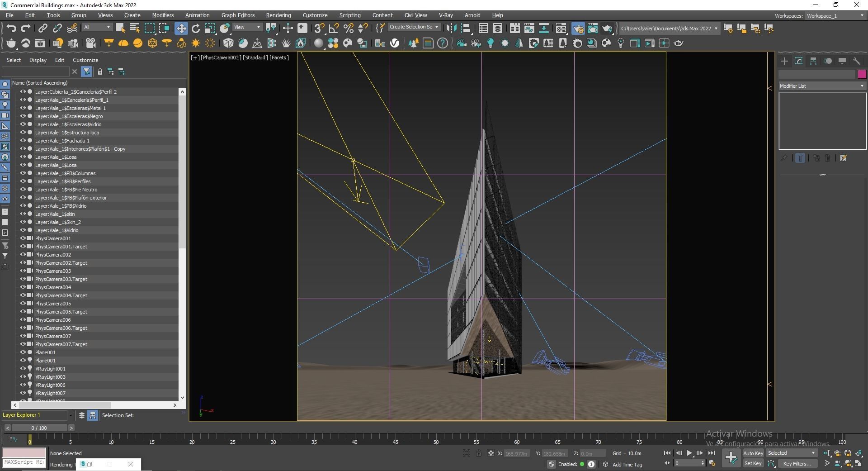This screenshot has height=471, width=868.
Task: Toggle visibility of PhysCamera007.Target
Action: pyautogui.click(x=23, y=344)
